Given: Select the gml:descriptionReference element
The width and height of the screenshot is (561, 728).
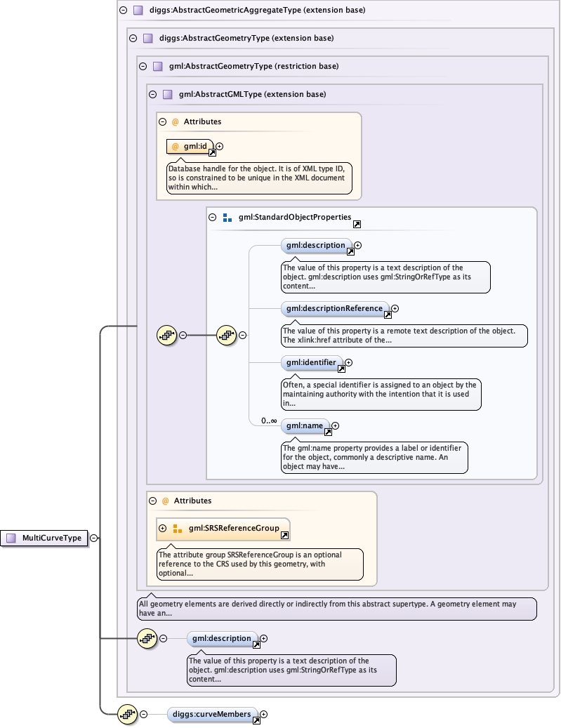Looking at the screenshot, I should point(334,308).
